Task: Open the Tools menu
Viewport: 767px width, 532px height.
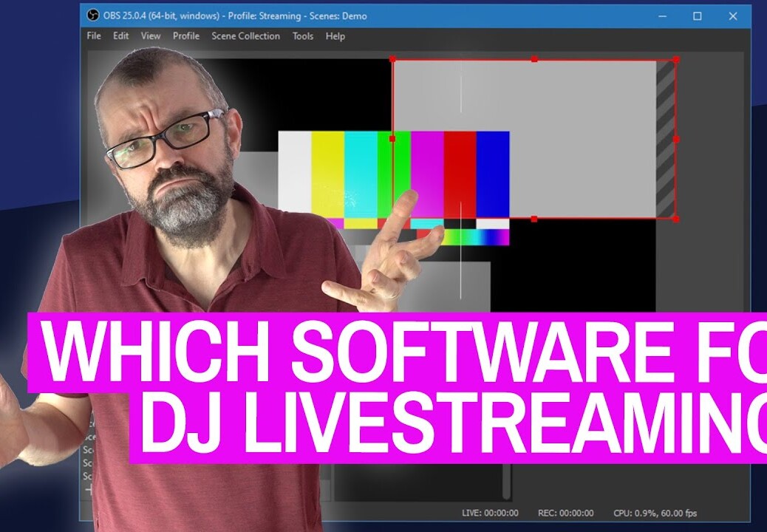Action: pos(303,35)
